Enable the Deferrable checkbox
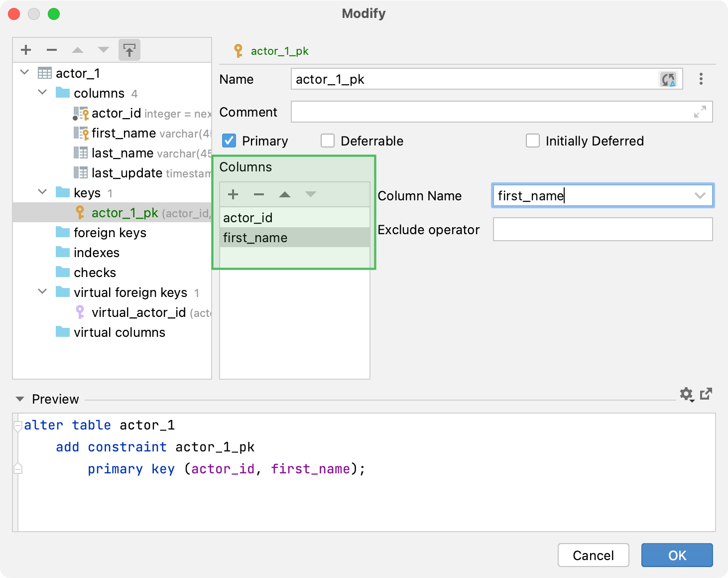The width and height of the screenshot is (728, 578). (328, 141)
